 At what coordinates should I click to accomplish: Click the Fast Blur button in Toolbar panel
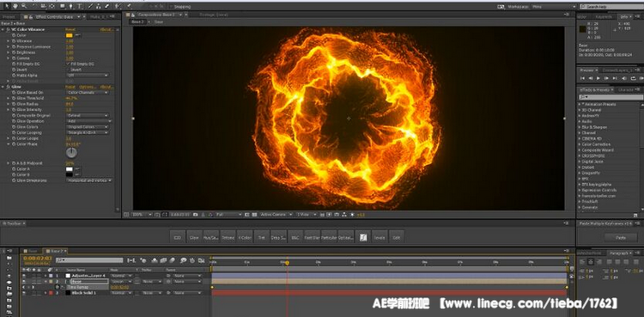coord(312,237)
